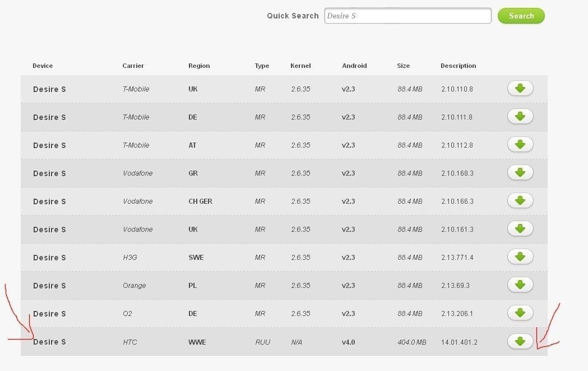Click the Size column header
Image resolution: width=588 pixels, height=371 pixels.
click(x=404, y=66)
